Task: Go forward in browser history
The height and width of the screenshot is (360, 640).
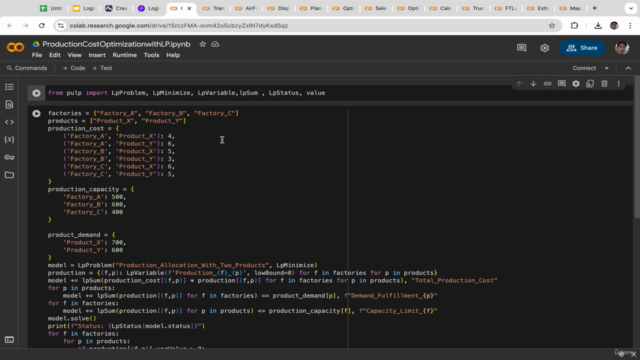Action: [x=25, y=25]
